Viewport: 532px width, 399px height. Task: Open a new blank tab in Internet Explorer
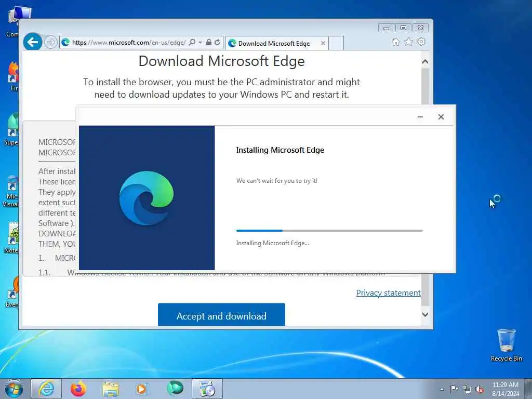(x=336, y=44)
